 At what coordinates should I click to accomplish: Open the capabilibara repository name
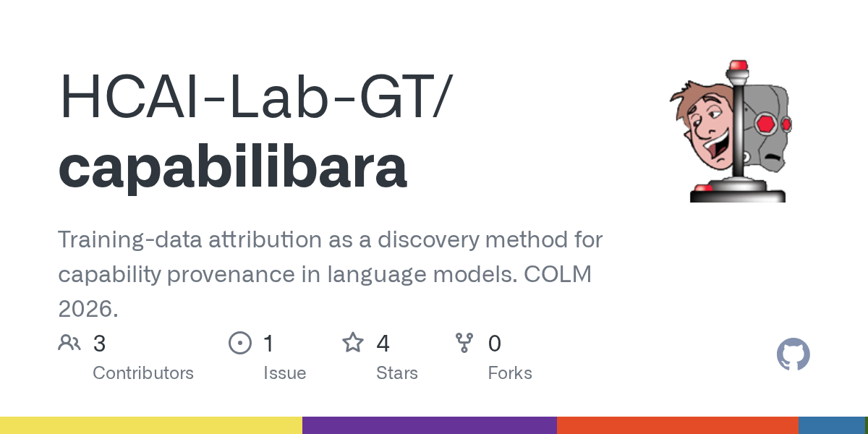[232, 167]
